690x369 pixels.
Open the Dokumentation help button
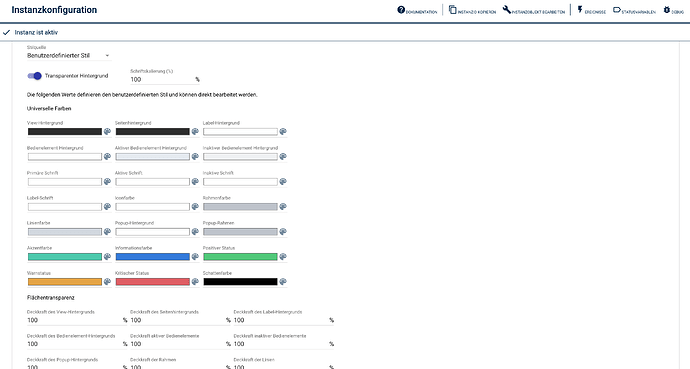coord(417,10)
